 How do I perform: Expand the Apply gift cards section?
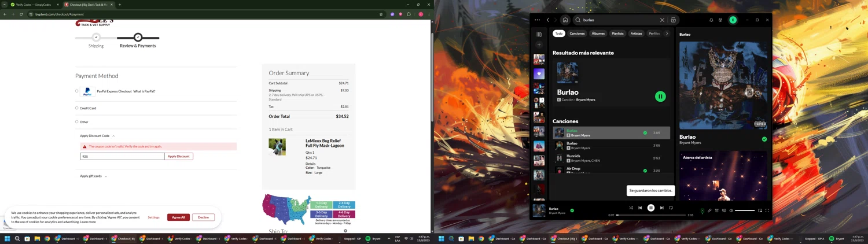pos(93,176)
